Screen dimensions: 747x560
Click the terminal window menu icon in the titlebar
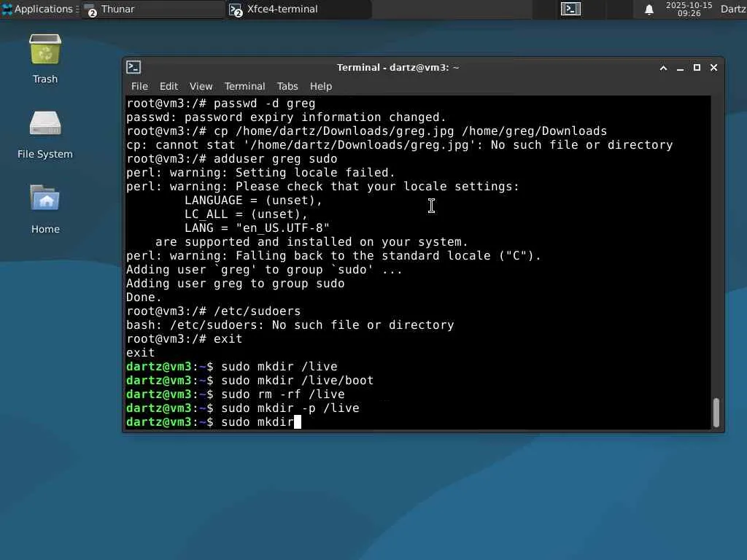(133, 67)
